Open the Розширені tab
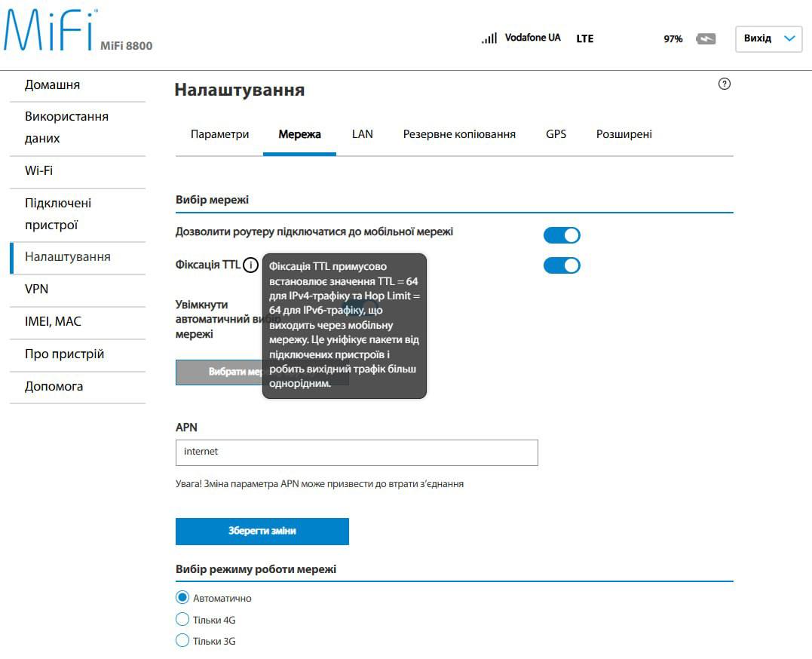 click(624, 134)
